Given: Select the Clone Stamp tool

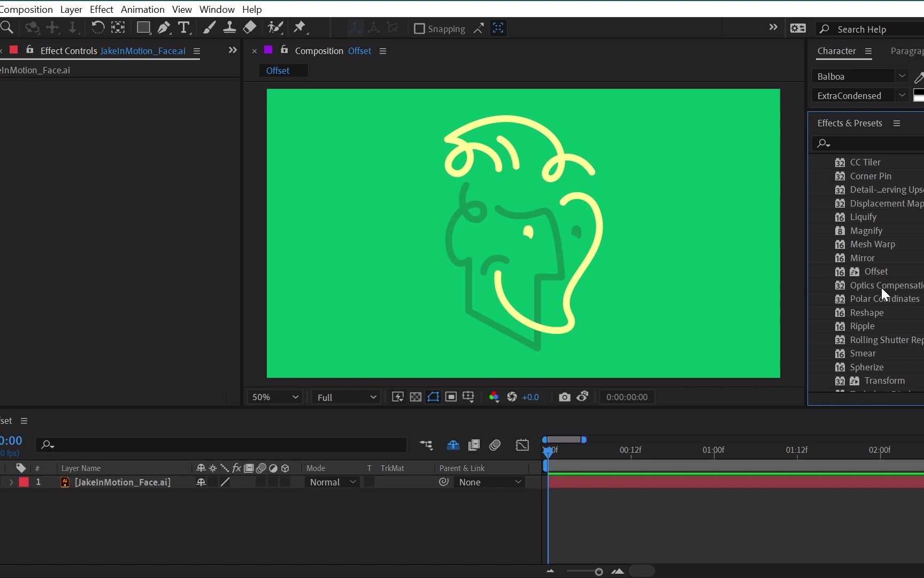Looking at the screenshot, I should click(229, 27).
